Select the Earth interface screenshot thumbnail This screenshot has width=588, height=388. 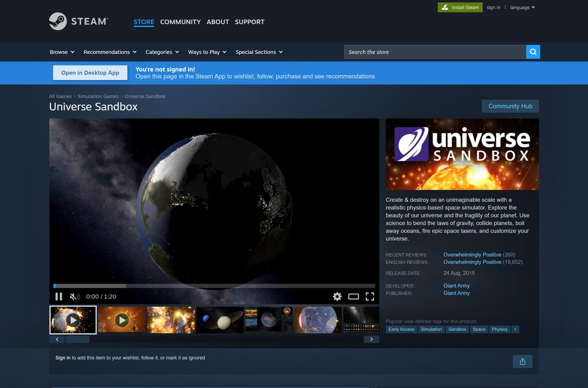click(269, 320)
